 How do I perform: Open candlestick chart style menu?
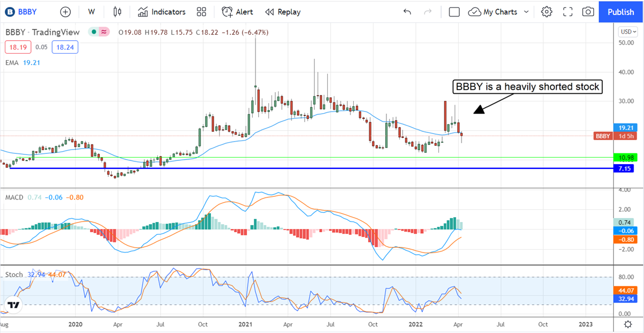(118, 12)
